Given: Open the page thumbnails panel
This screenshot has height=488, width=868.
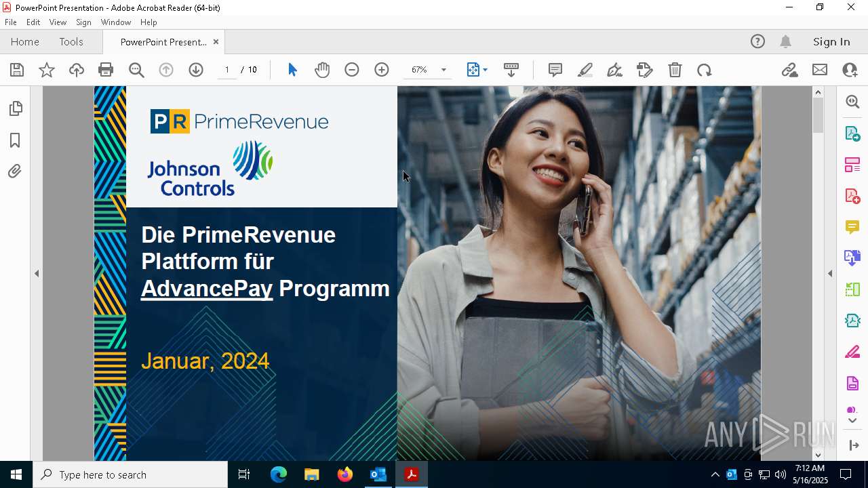Looking at the screenshot, I should [x=16, y=108].
